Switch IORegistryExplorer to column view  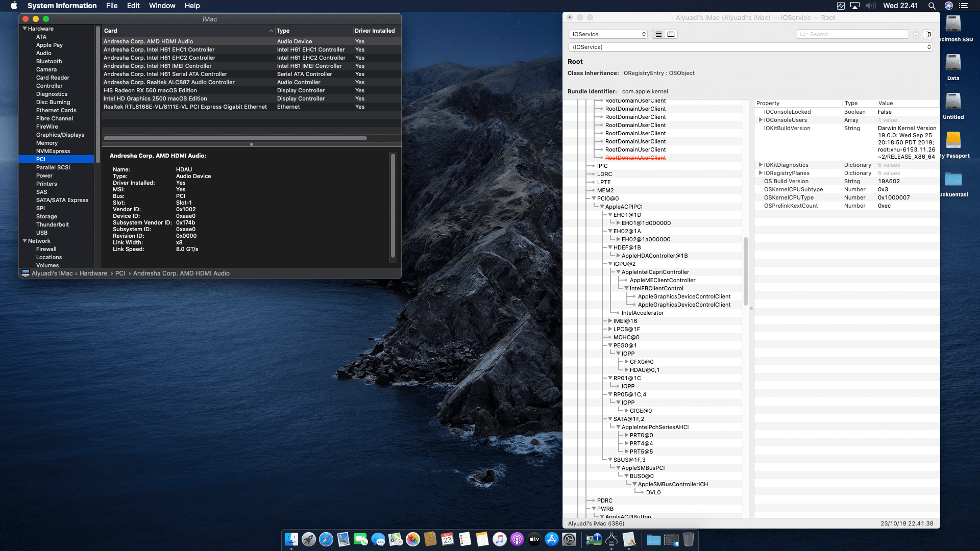point(671,34)
